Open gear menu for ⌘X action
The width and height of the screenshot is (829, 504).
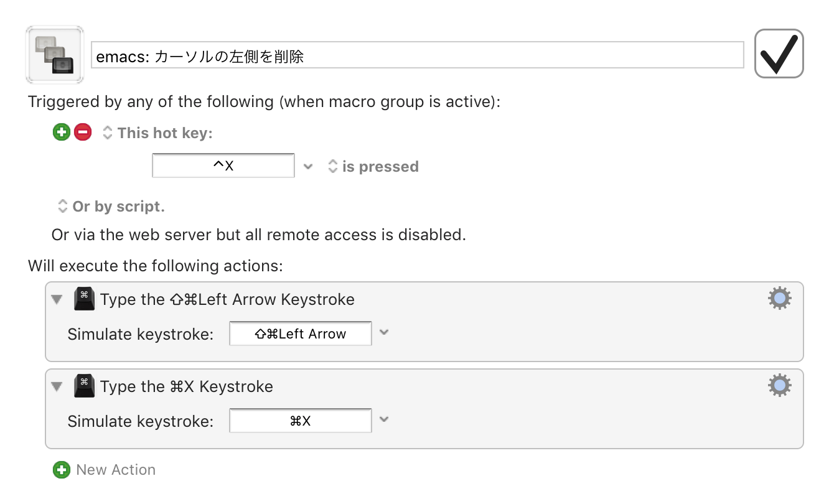pyautogui.click(x=779, y=386)
